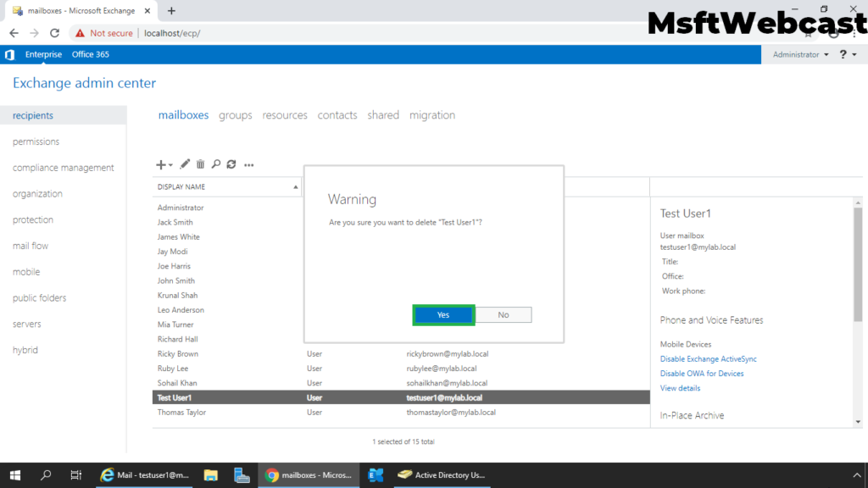Switch to the migration tab
This screenshot has width=868, height=488.
coord(432,115)
